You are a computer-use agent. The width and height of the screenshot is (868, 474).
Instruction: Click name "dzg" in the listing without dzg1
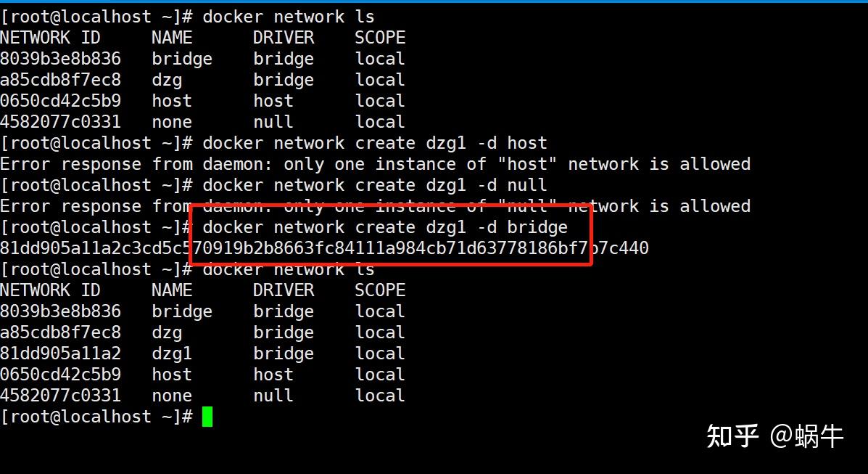(167, 81)
